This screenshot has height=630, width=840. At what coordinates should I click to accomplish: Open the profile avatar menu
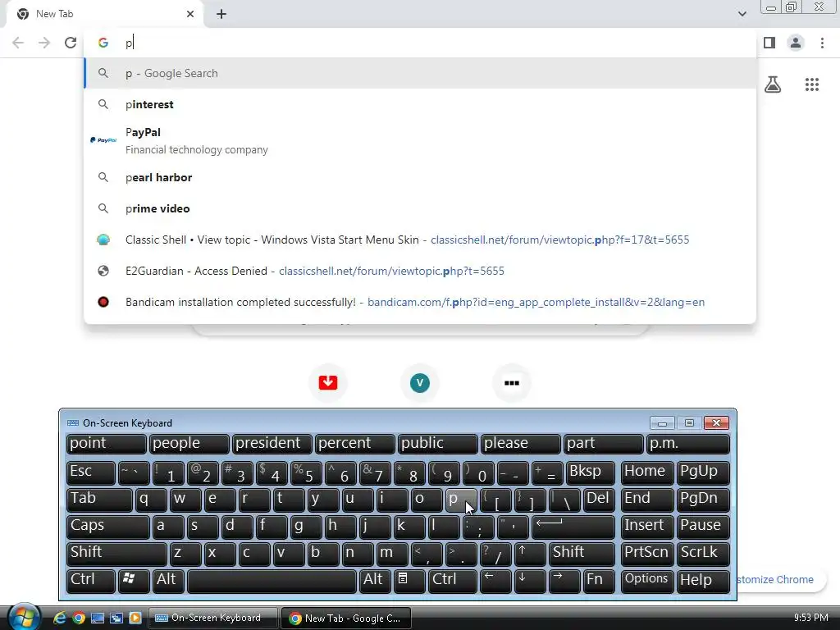tap(796, 43)
